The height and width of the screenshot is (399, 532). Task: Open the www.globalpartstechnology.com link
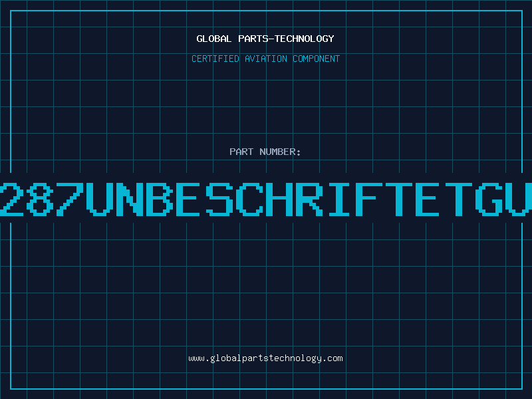265,358
